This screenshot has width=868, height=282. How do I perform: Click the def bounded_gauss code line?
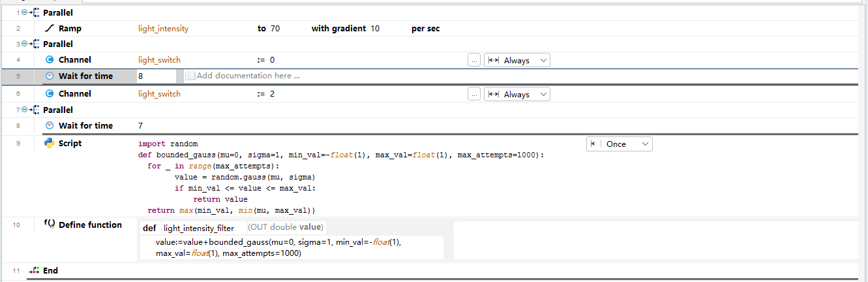340,155
